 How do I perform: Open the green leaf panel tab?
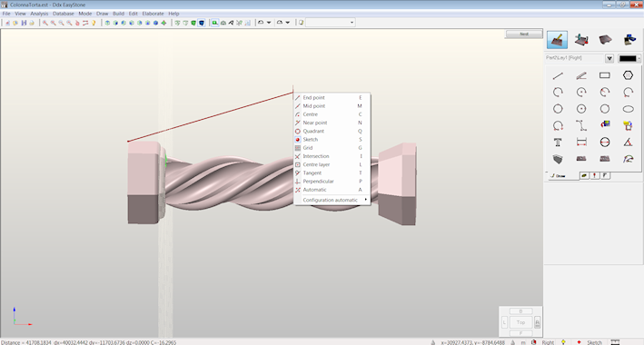pyautogui.click(x=584, y=176)
